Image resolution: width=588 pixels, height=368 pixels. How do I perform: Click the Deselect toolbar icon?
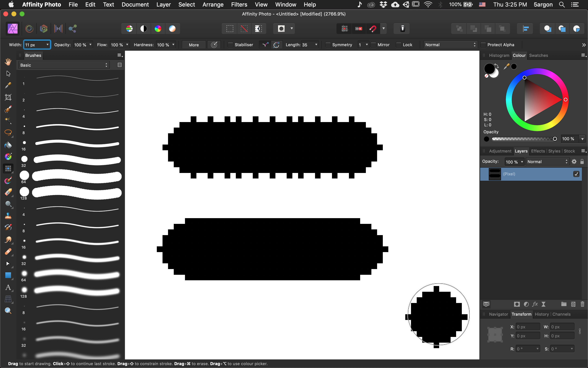[244, 29]
